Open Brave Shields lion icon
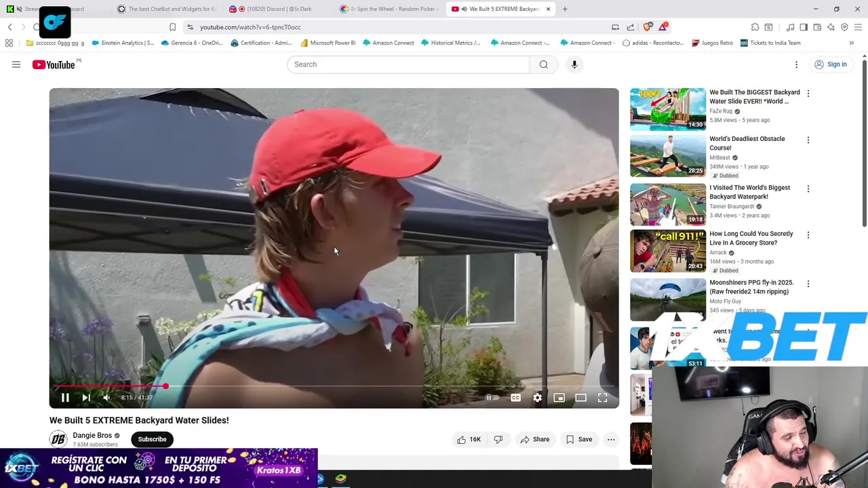Viewport: 868px width, 488px height. click(648, 27)
